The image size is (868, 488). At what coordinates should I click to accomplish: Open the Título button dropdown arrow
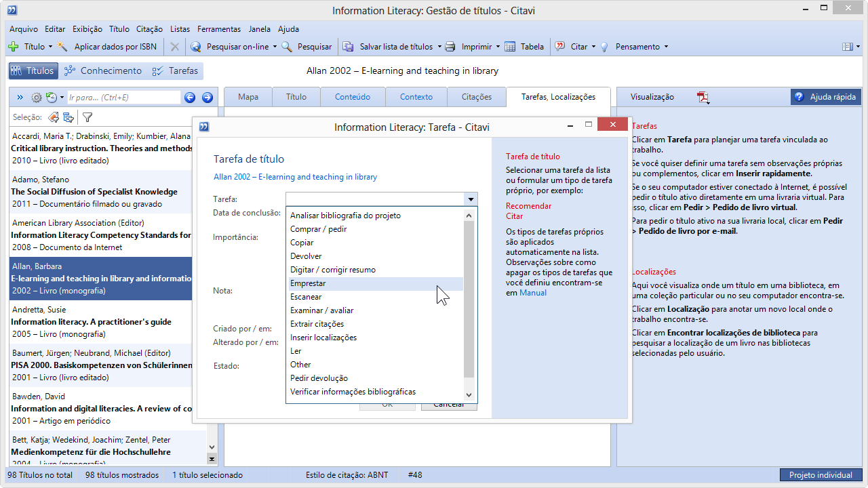(x=50, y=47)
